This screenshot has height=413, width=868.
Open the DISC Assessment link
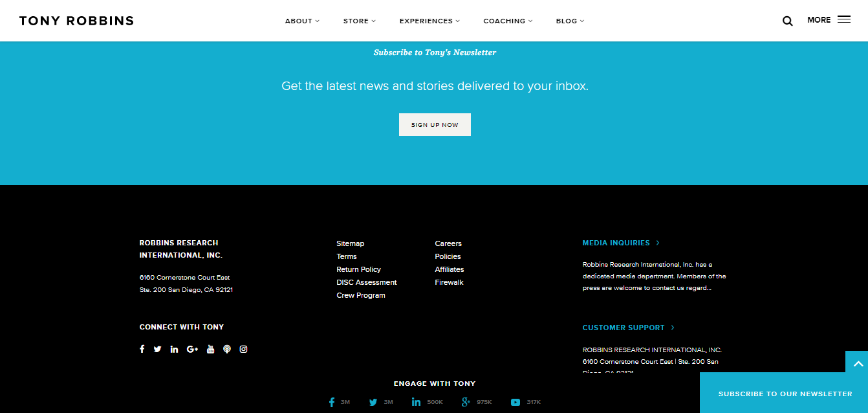tap(367, 282)
